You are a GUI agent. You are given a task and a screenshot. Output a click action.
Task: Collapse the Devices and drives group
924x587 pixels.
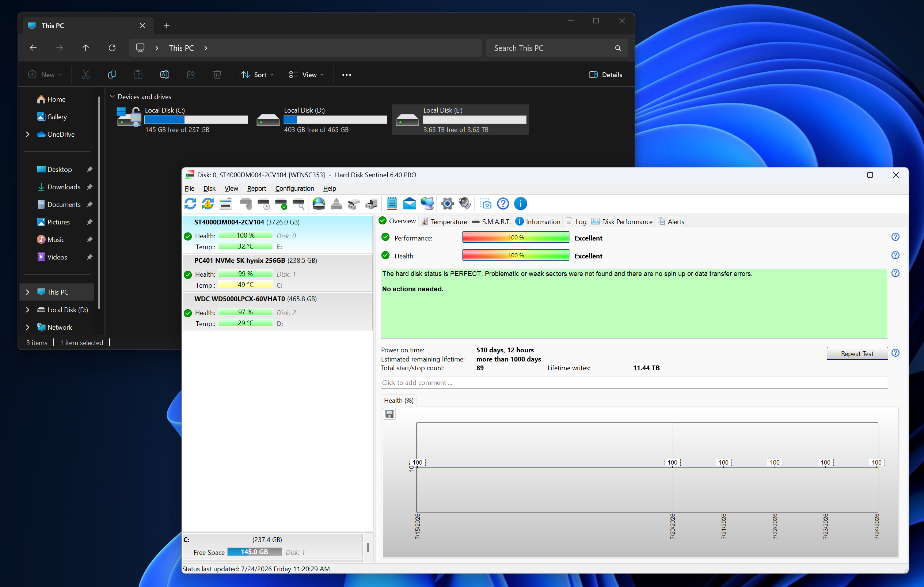[x=113, y=96]
